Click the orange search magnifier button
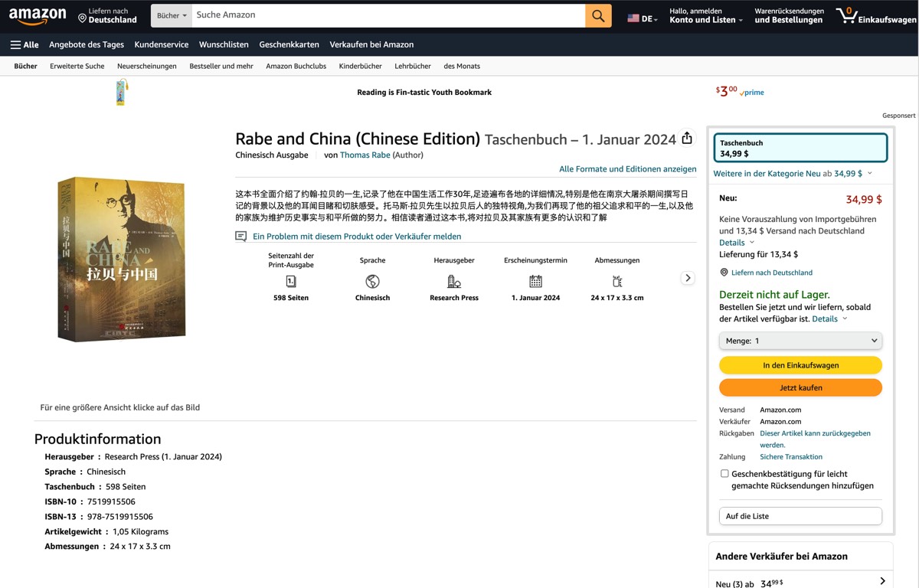 [598, 15]
